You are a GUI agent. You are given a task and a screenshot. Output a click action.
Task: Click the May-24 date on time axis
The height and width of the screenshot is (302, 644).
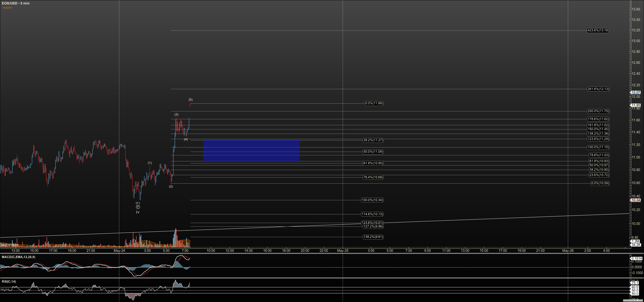click(119, 250)
